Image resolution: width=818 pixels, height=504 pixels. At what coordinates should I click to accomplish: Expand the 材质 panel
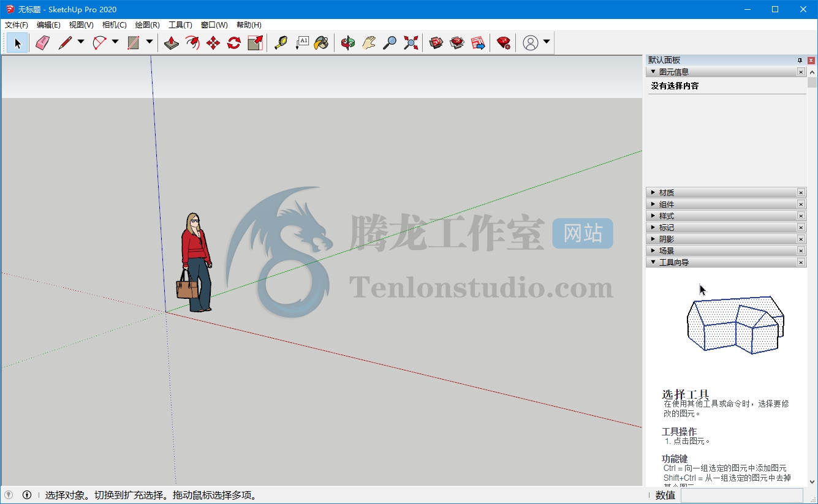[x=653, y=192]
